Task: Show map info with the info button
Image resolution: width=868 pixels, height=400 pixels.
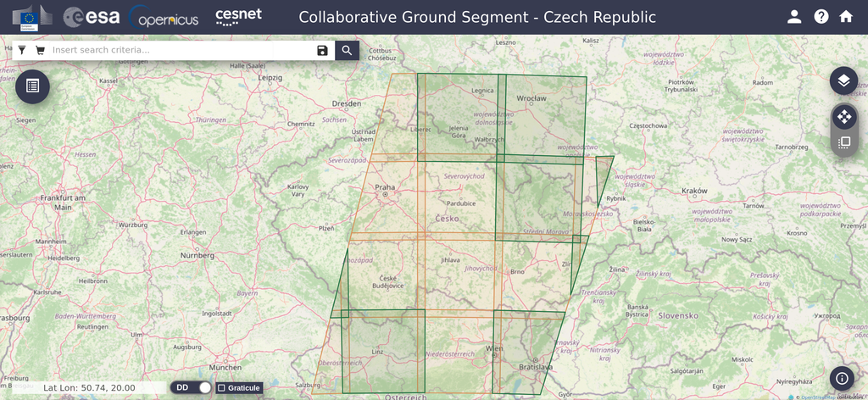Action: 842,379
